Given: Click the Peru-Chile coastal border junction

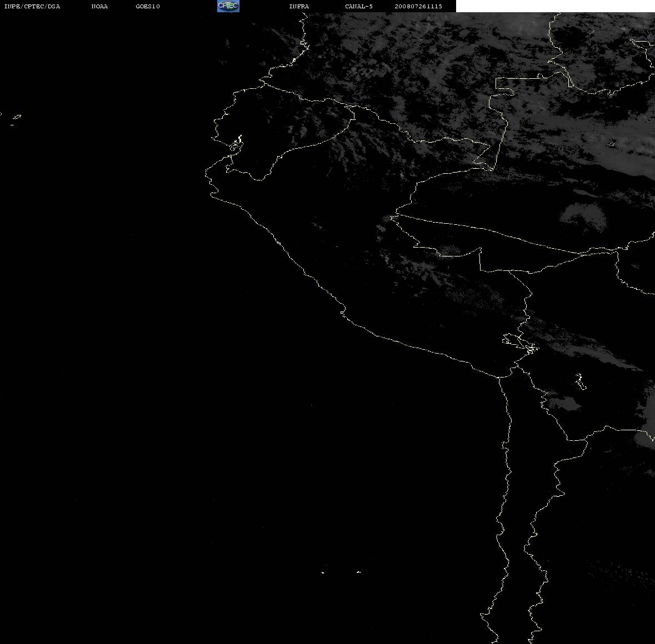Looking at the screenshot, I should pos(499,378).
